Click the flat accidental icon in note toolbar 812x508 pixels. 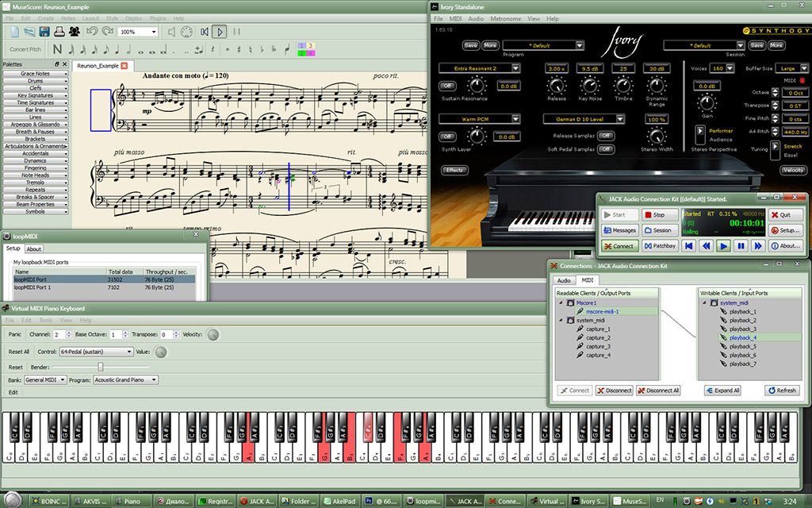pos(262,50)
